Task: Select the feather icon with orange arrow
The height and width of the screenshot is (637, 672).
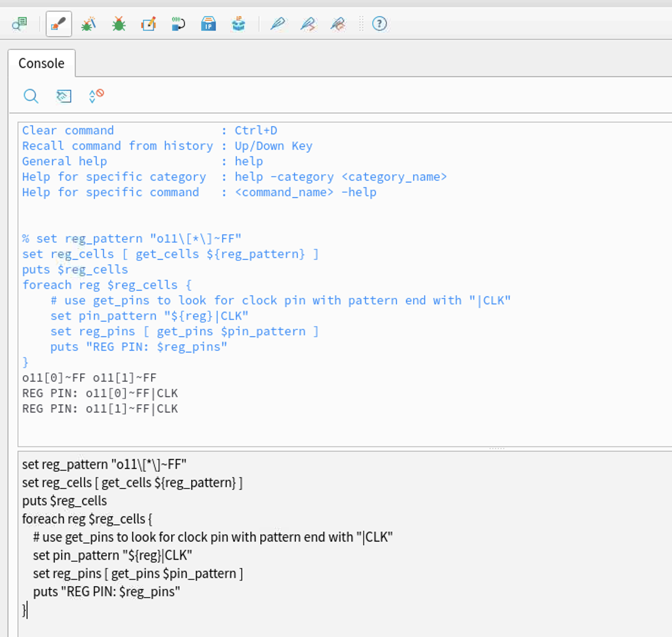Action: pos(308,24)
